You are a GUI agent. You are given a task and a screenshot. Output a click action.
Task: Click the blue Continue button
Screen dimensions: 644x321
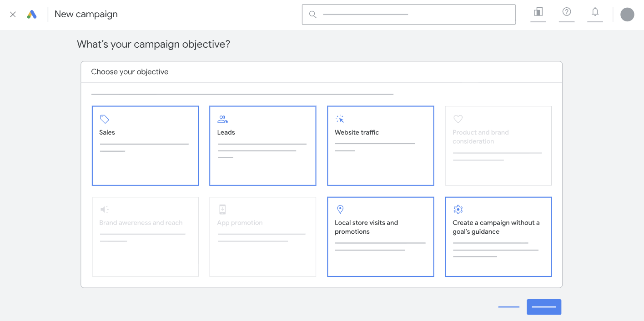click(x=544, y=307)
